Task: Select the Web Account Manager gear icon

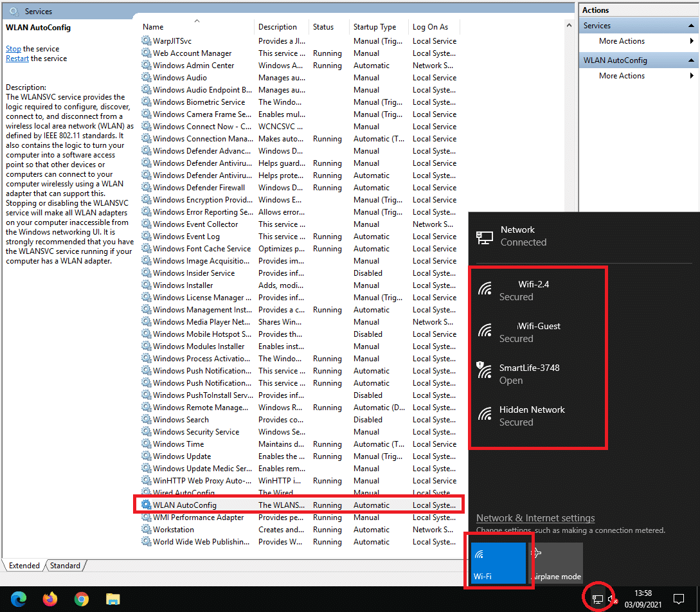Action: tap(147, 53)
